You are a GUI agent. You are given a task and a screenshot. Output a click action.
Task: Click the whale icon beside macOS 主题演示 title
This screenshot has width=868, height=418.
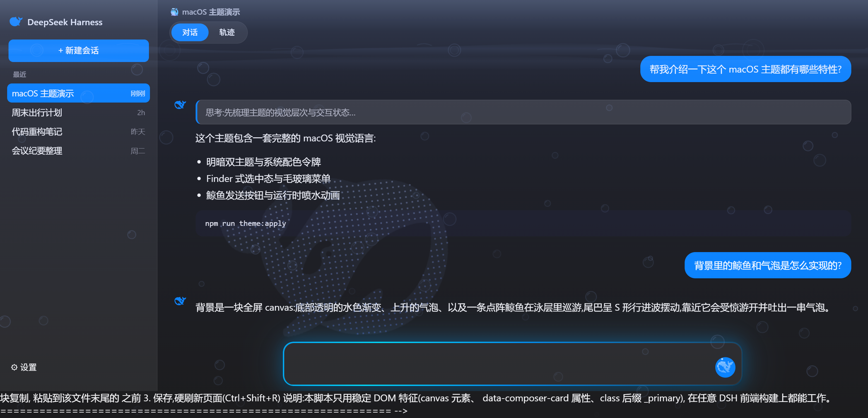pos(174,12)
